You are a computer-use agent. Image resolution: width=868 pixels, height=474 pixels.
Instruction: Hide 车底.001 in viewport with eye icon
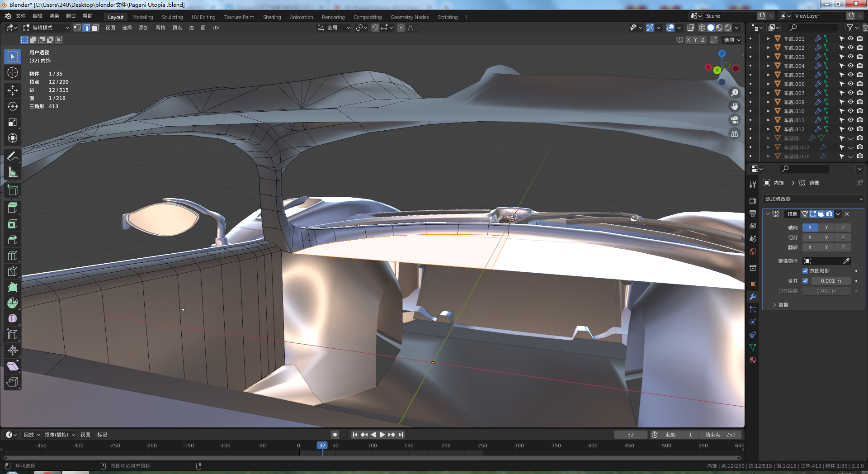point(850,39)
